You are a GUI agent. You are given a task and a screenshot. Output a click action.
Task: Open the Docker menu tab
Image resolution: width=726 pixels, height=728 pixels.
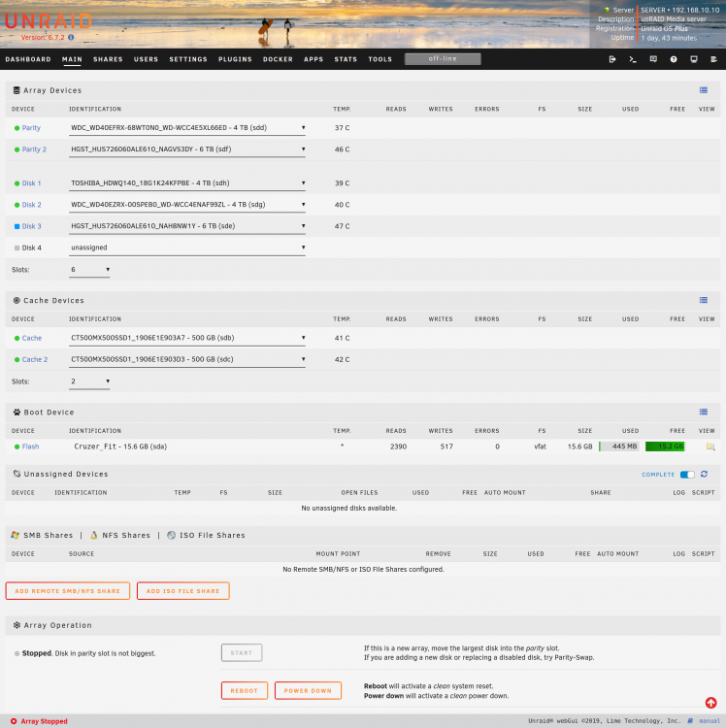[278, 59]
